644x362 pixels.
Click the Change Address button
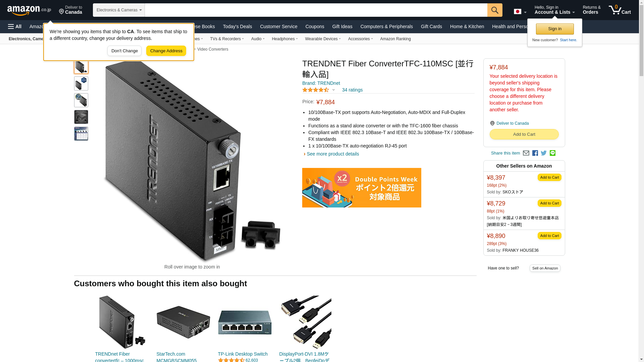pyautogui.click(x=166, y=51)
